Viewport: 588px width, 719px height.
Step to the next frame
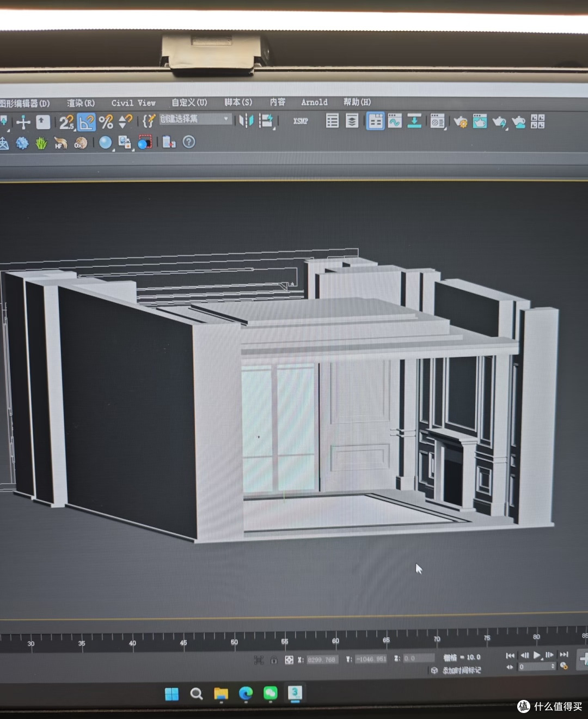pyautogui.click(x=549, y=655)
